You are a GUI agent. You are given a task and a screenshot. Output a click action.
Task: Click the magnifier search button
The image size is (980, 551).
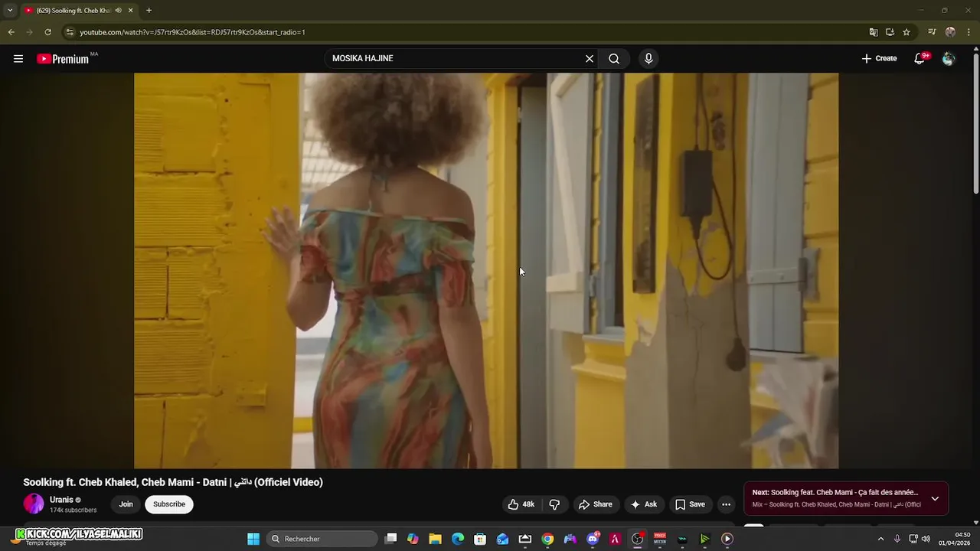[614, 59]
